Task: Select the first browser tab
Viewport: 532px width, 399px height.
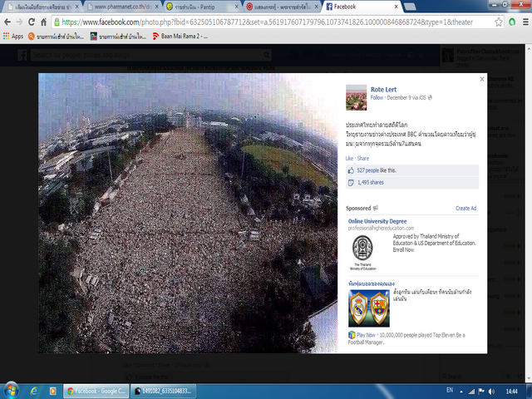Action: [x=43, y=7]
